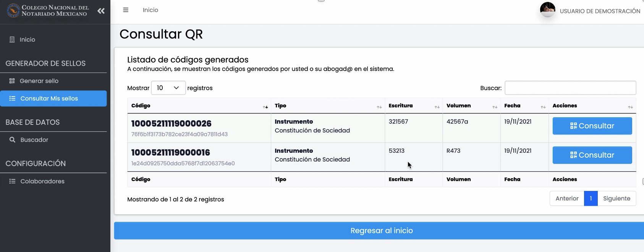Open the Mostrar registros count dropdown
Screen dimensions: 644x252
pyautogui.click(x=168, y=88)
